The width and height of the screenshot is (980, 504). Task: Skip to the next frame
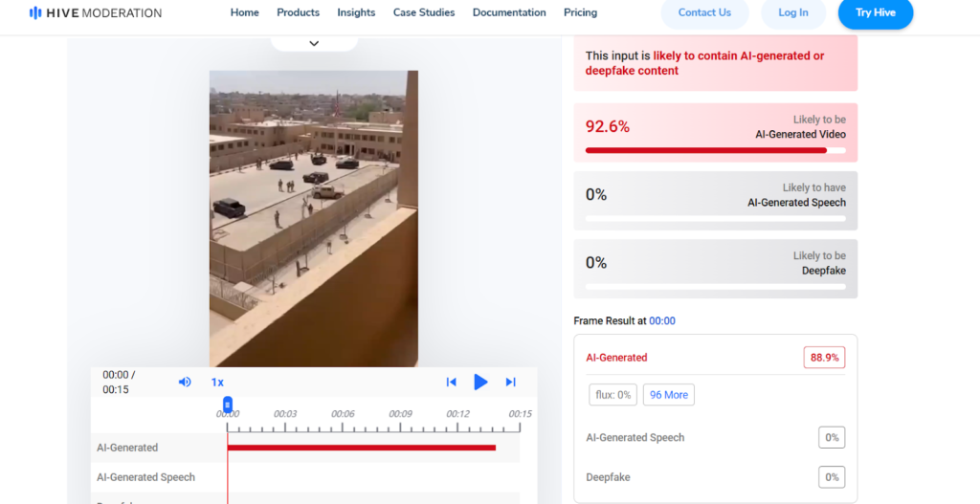coord(511,383)
